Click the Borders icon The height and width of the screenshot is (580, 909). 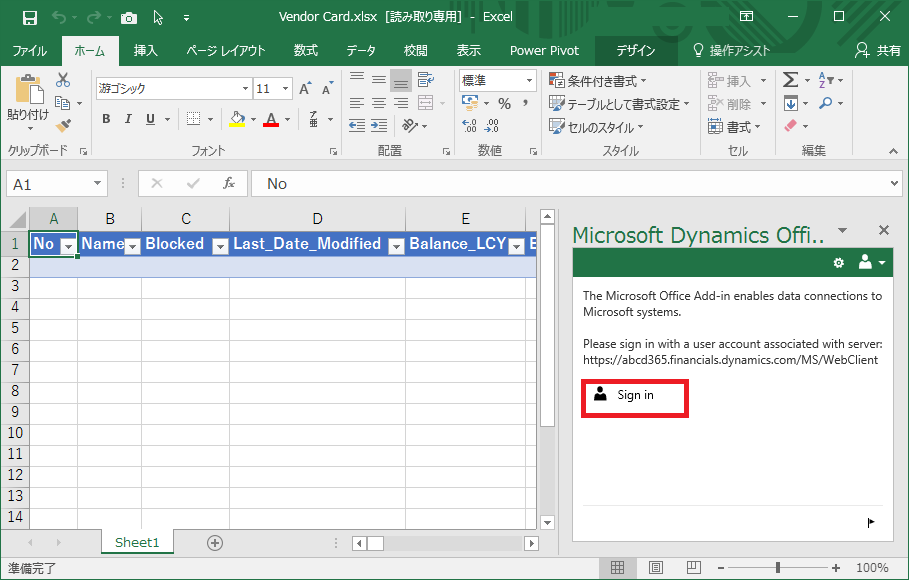pos(194,119)
